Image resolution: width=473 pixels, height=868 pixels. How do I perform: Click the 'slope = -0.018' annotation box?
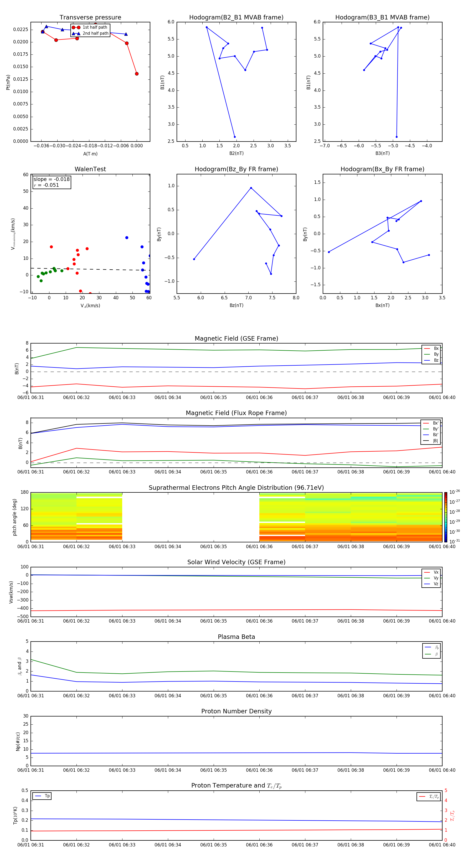pyautogui.click(x=52, y=182)
